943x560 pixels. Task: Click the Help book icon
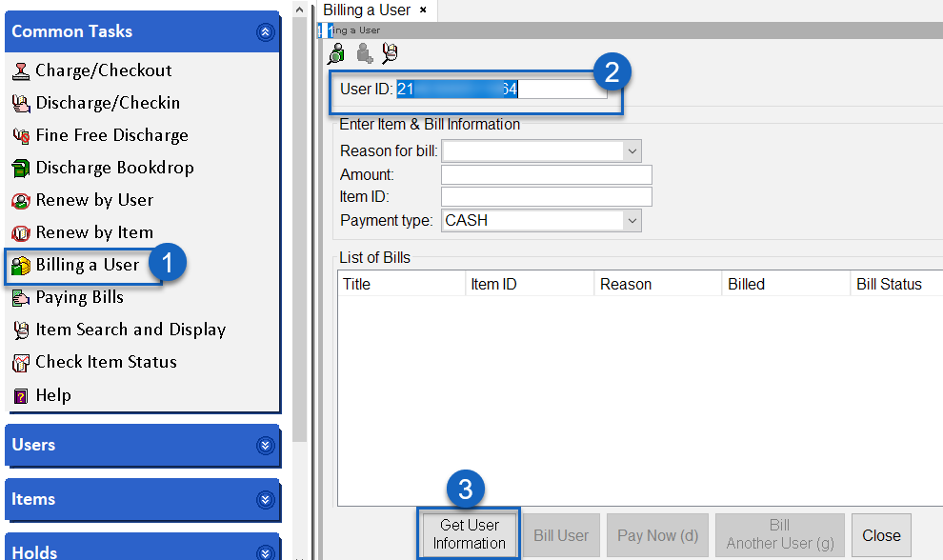(21, 396)
